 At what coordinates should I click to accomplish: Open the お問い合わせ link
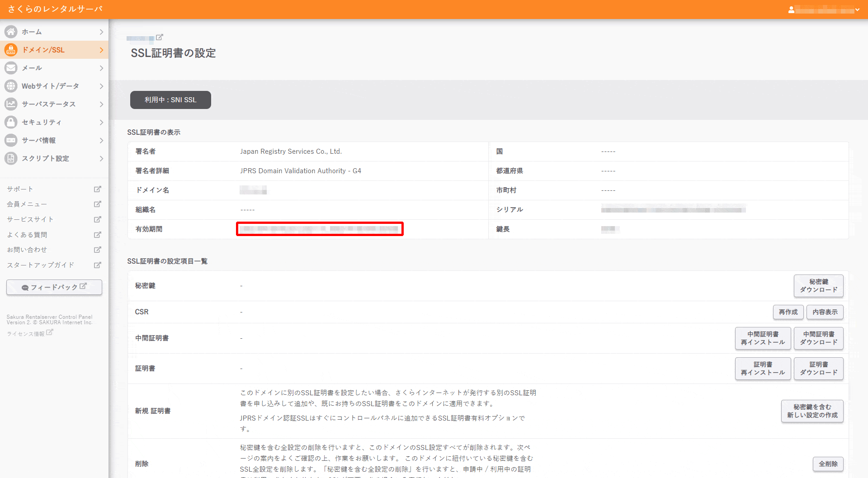coord(27,250)
